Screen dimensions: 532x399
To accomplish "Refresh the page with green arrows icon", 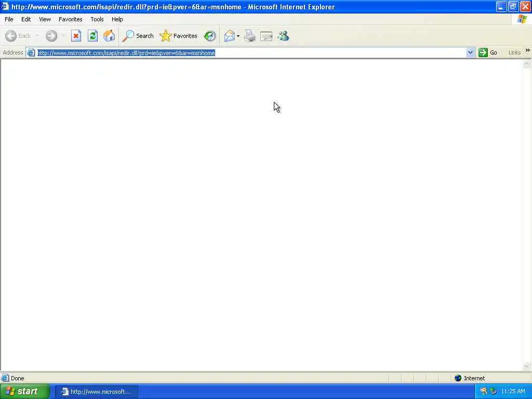I will 92,36.
